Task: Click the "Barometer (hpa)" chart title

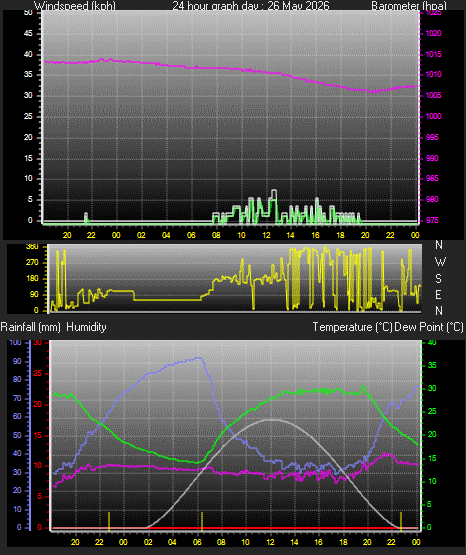Action: click(409, 5)
